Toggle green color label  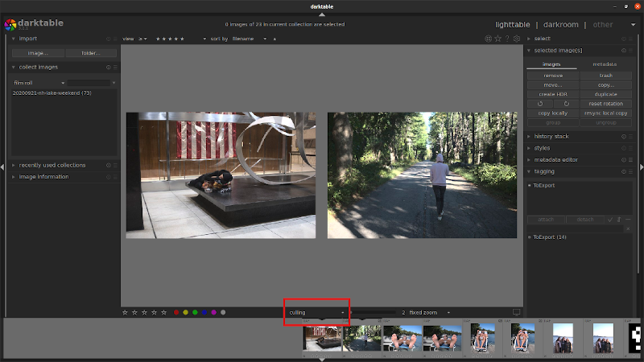(195, 312)
